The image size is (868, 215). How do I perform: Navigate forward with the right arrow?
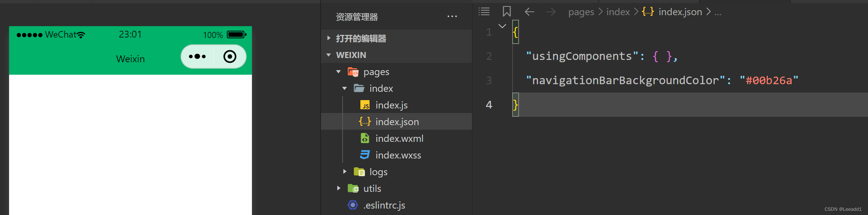click(x=551, y=12)
